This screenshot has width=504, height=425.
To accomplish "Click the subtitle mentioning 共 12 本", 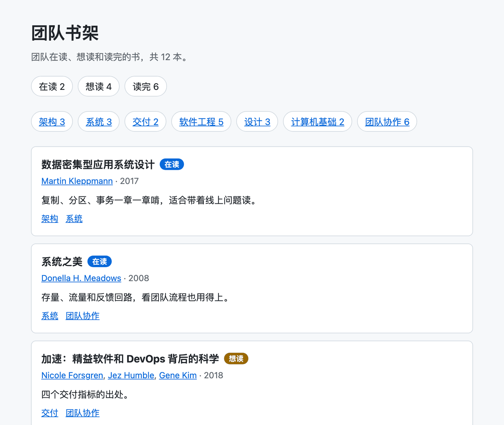I will [x=110, y=57].
